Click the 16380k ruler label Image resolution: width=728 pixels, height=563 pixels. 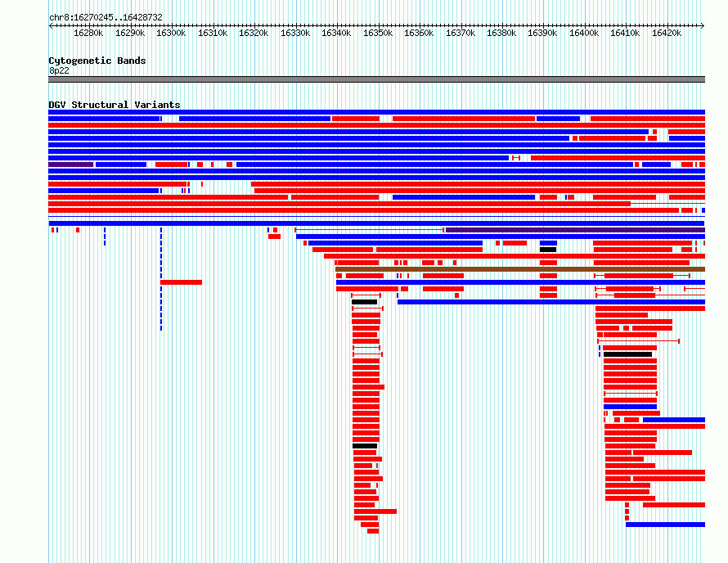click(501, 33)
